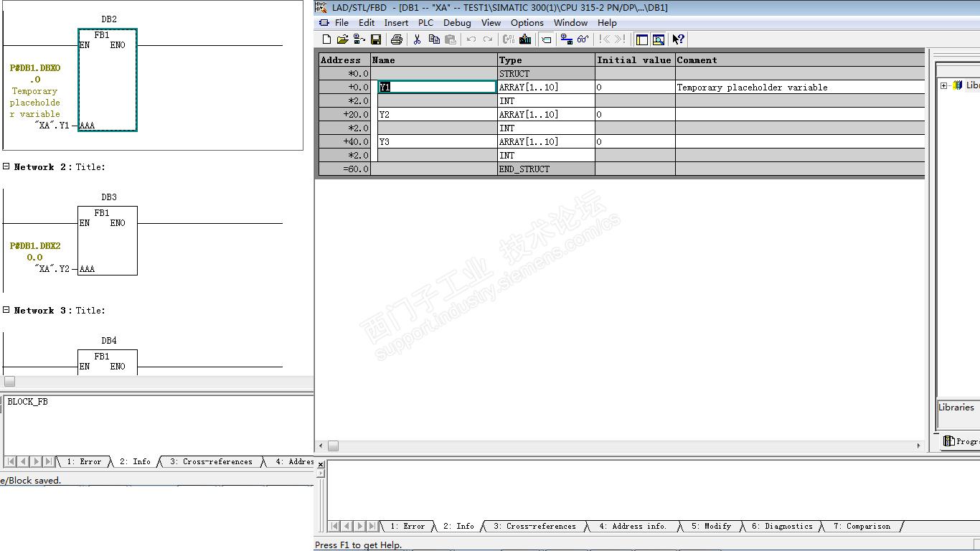Switch to the right pane's 1: Error tab
The width and height of the screenshot is (980, 551).
(407, 526)
